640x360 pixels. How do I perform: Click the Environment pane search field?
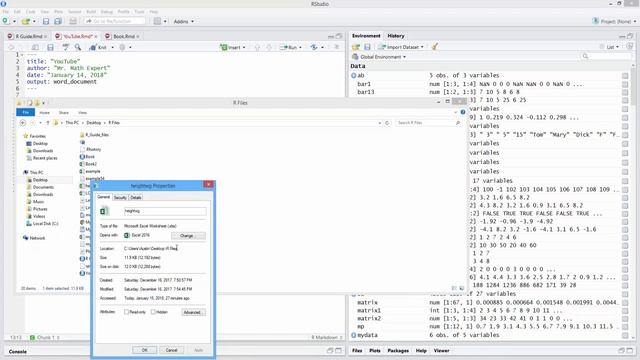605,56
